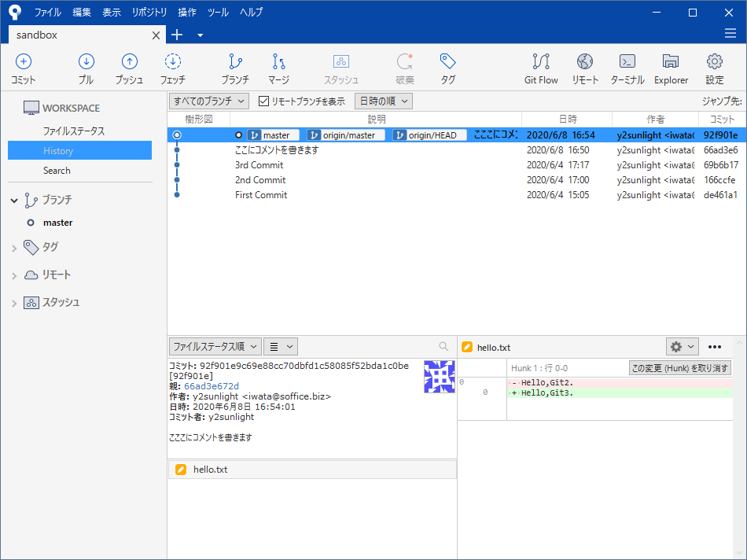Expand the スタッシュ sidebar section
The image size is (747, 560).
click(x=14, y=304)
